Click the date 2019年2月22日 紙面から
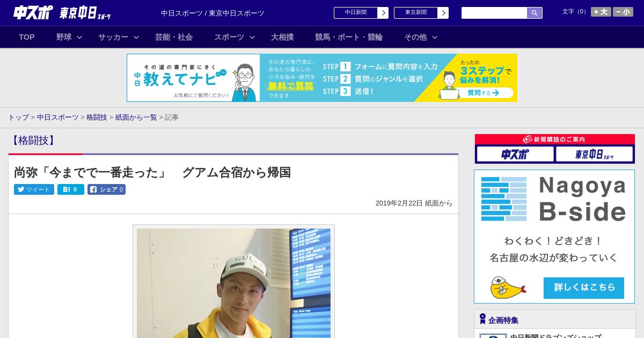 coord(414,203)
